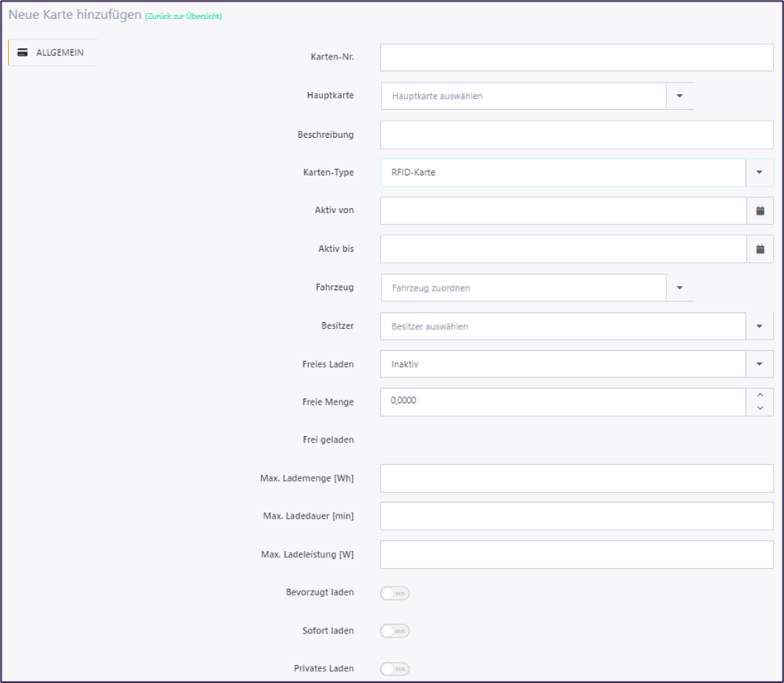Select the ALLGEMEIN tab

pyautogui.click(x=53, y=53)
